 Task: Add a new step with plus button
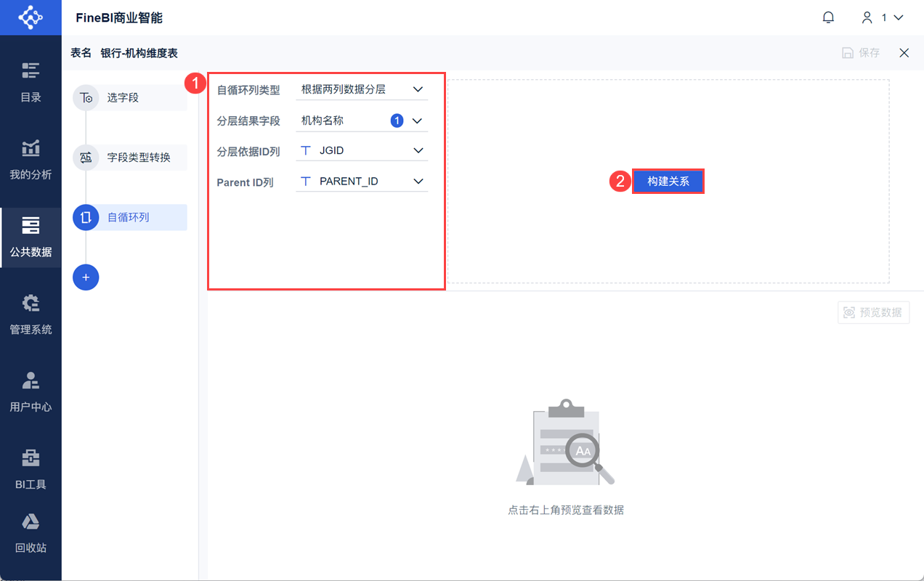[86, 277]
